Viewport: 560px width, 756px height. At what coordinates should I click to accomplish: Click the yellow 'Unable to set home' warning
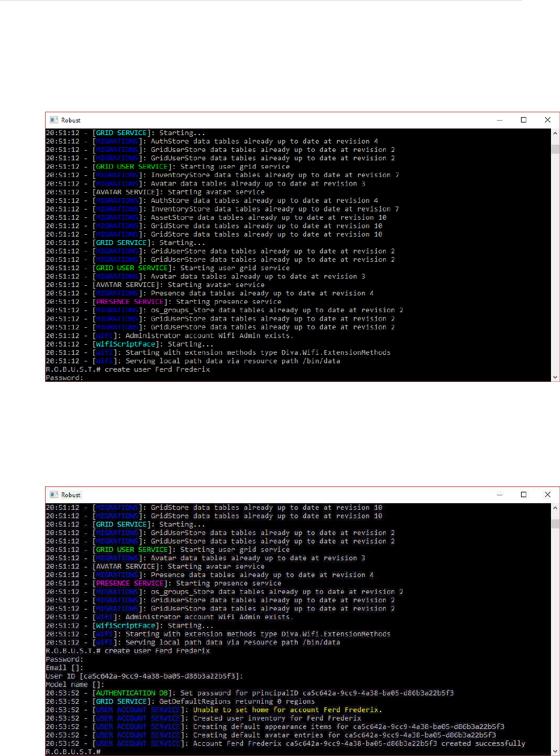click(288, 709)
